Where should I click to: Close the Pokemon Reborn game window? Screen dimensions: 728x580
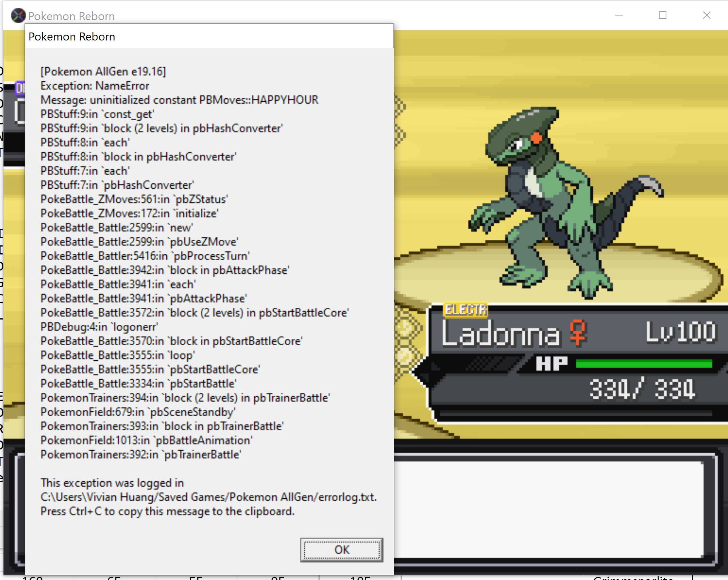coord(706,16)
